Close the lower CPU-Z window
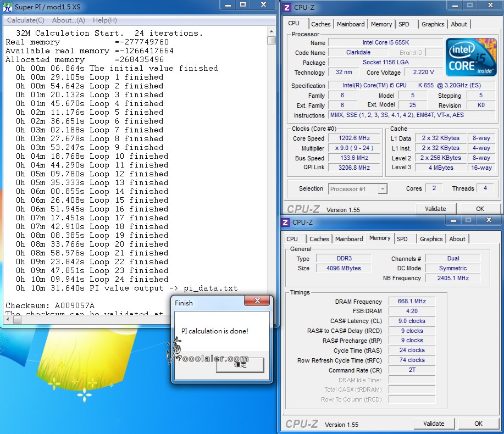Screen dimensions: 504x434 point(489,220)
